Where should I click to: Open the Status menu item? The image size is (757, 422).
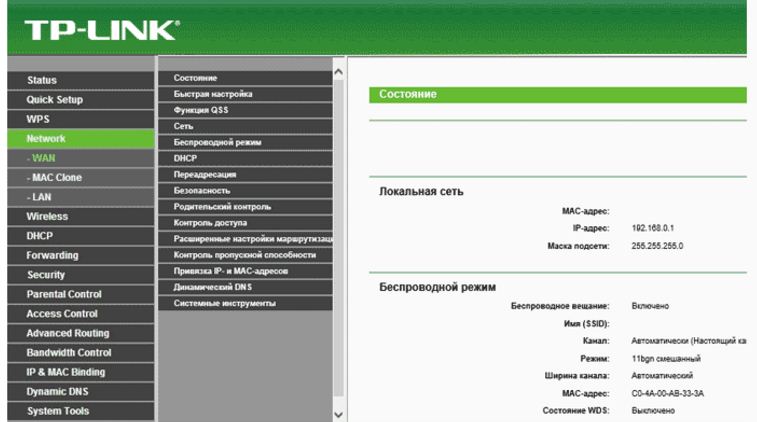tap(42, 80)
